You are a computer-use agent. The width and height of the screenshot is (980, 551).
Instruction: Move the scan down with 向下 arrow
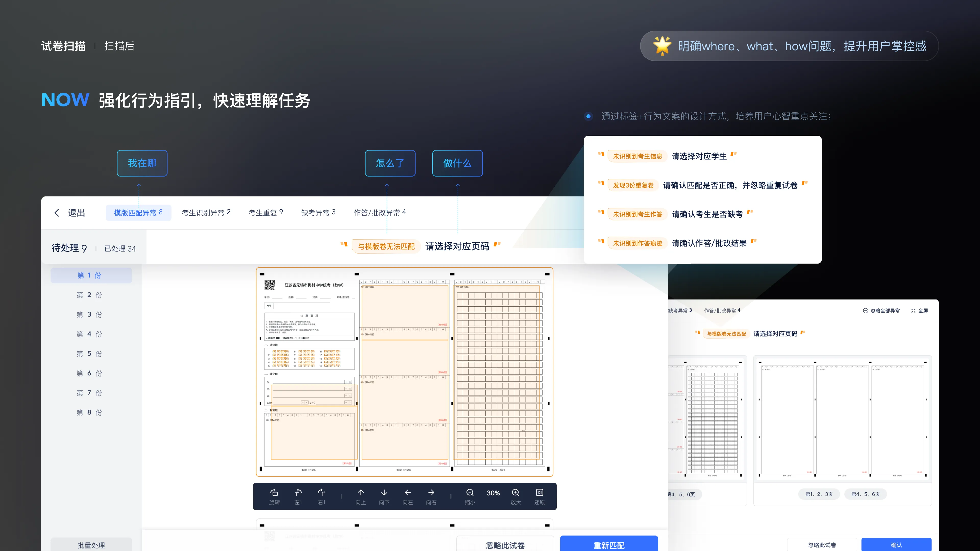tap(384, 492)
